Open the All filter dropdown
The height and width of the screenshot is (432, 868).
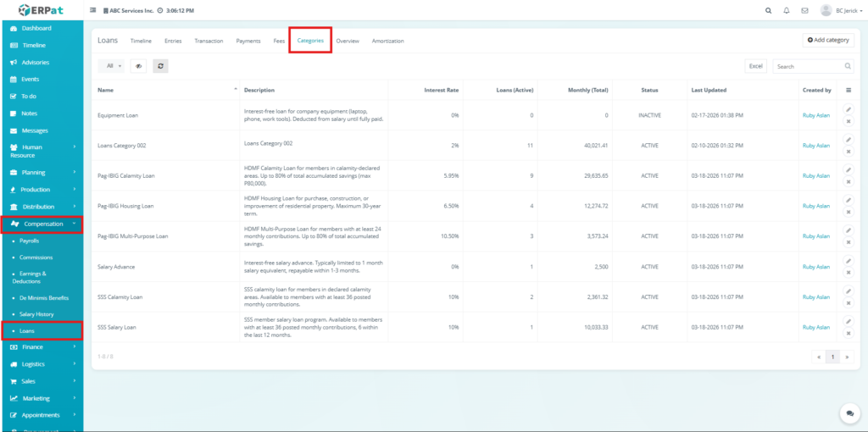pos(111,65)
